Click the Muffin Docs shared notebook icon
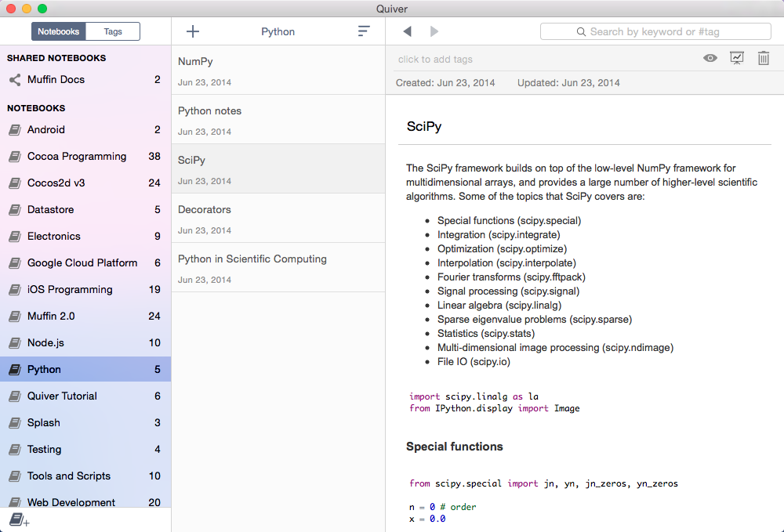This screenshot has width=784, height=532. (15, 80)
